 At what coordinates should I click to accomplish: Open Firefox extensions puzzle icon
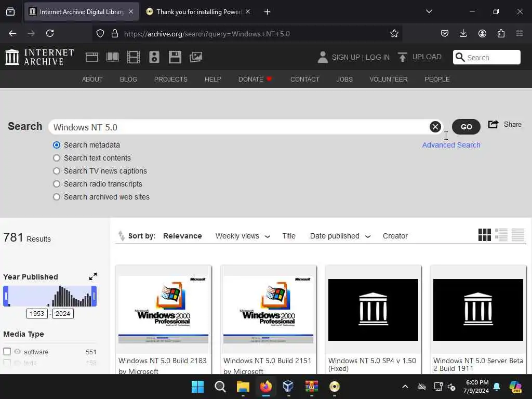tap(501, 33)
